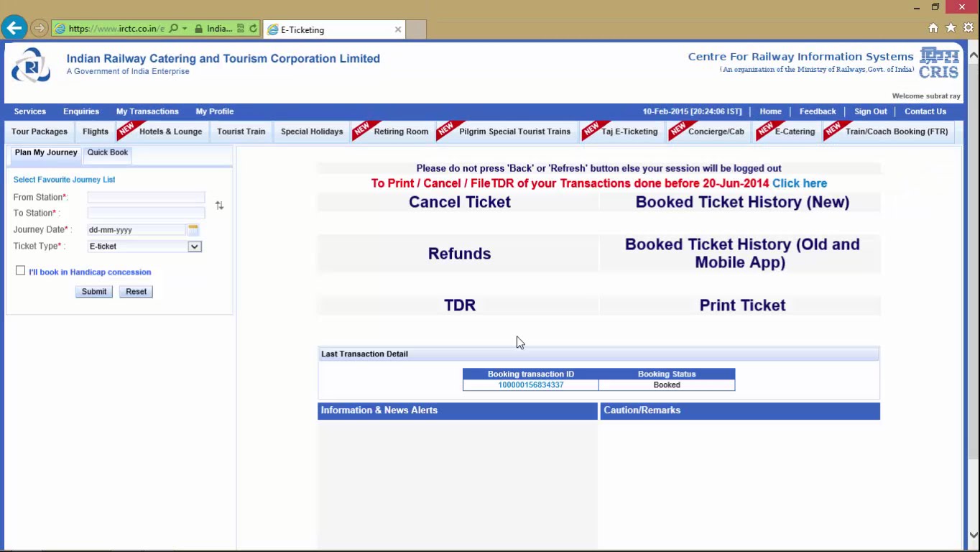Viewport: 980px width, 552px height.
Task: Click the CRIS logo
Action: [x=939, y=63]
